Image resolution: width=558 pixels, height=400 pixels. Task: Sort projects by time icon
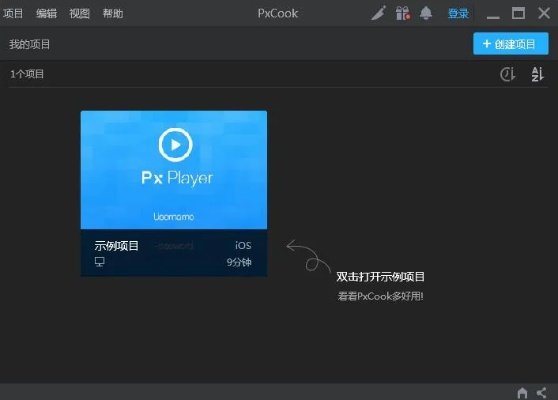click(x=507, y=74)
